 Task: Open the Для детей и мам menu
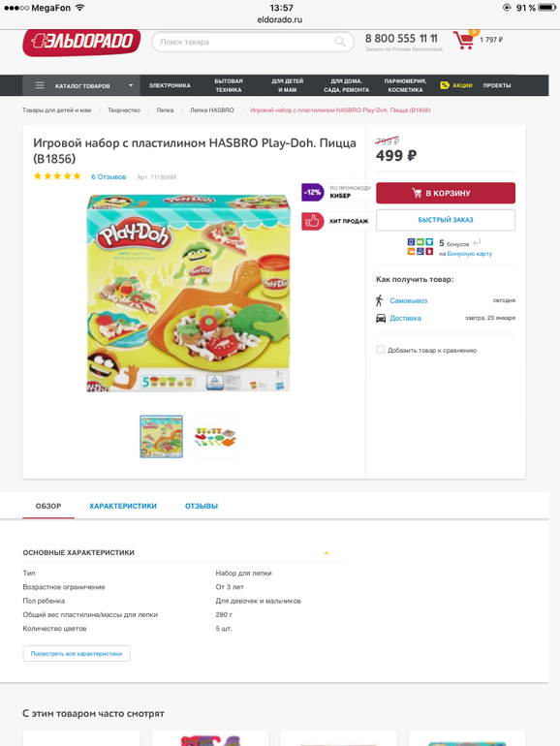[288, 85]
